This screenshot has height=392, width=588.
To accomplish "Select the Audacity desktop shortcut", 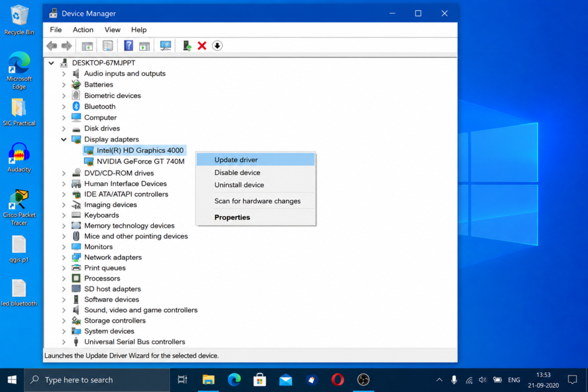I will 19,157.
